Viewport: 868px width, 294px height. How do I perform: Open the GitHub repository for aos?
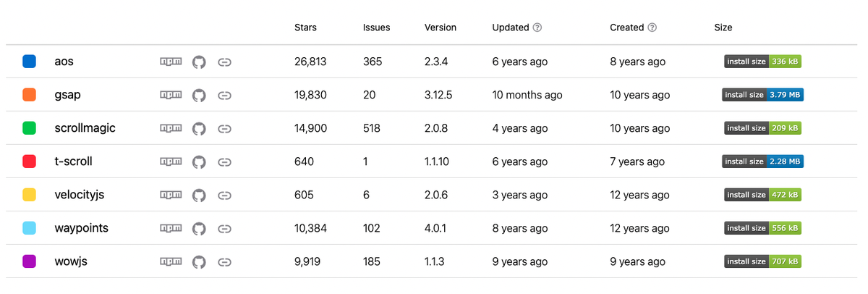click(199, 62)
